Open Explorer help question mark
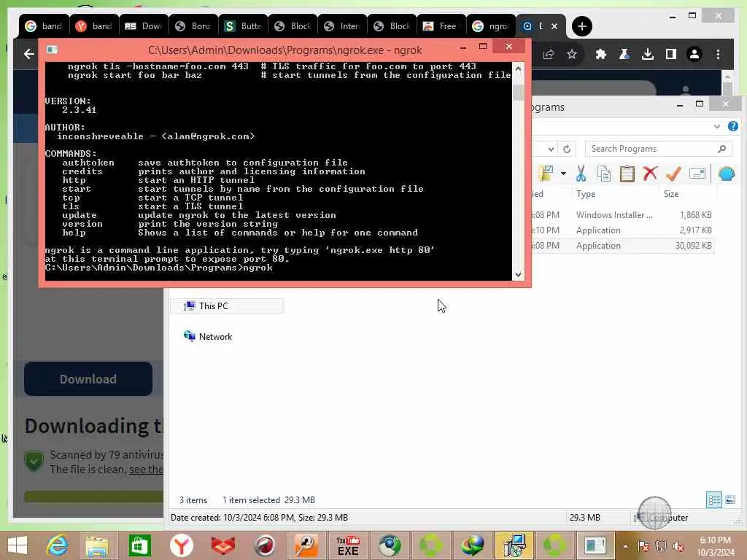Image resolution: width=747 pixels, height=560 pixels. [x=732, y=126]
